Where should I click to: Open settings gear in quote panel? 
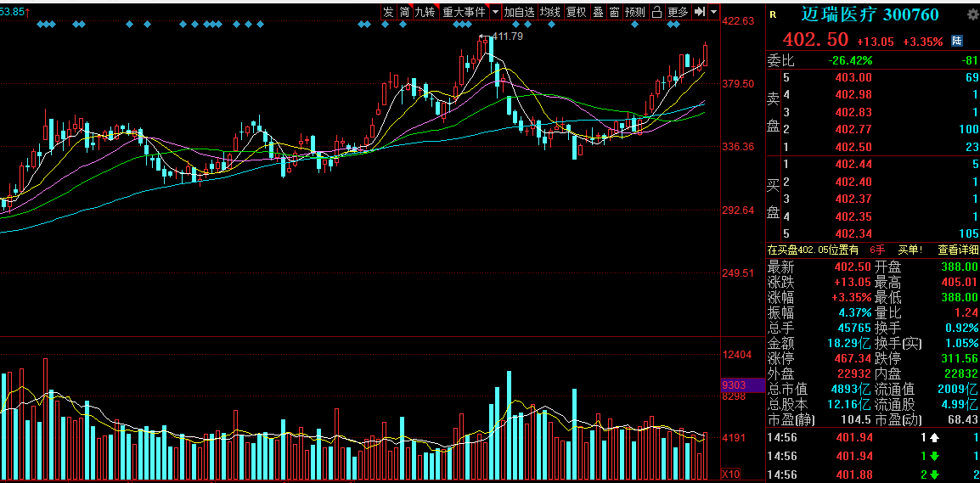pyautogui.click(x=972, y=14)
